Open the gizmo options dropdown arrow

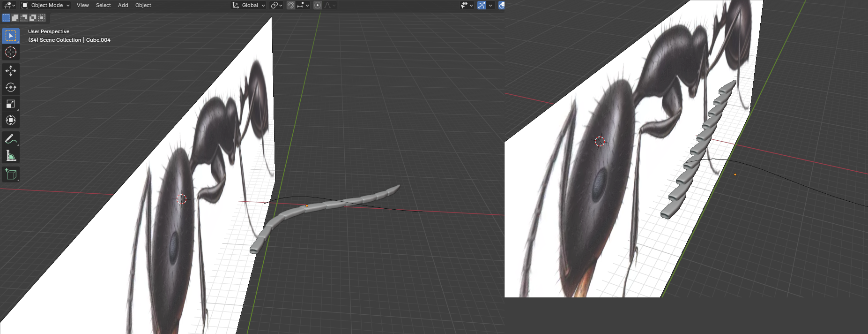[x=490, y=5]
